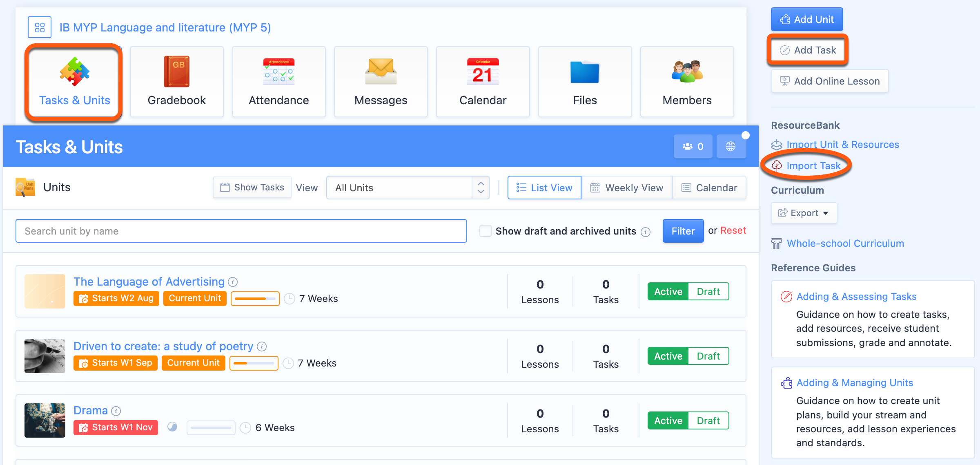Click clock icon in poetry unit row

pyautogui.click(x=288, y=363)
